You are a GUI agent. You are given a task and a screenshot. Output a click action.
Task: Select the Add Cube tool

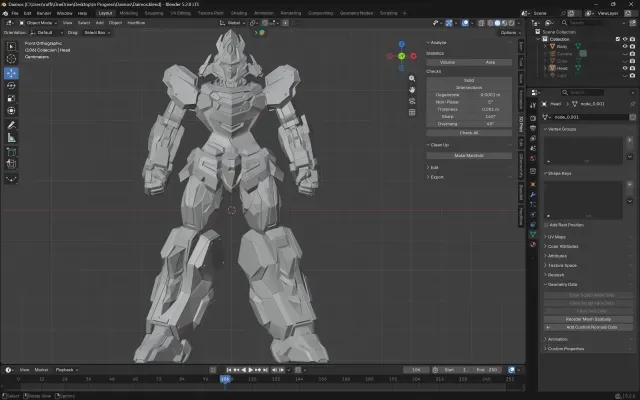[11, 152]
